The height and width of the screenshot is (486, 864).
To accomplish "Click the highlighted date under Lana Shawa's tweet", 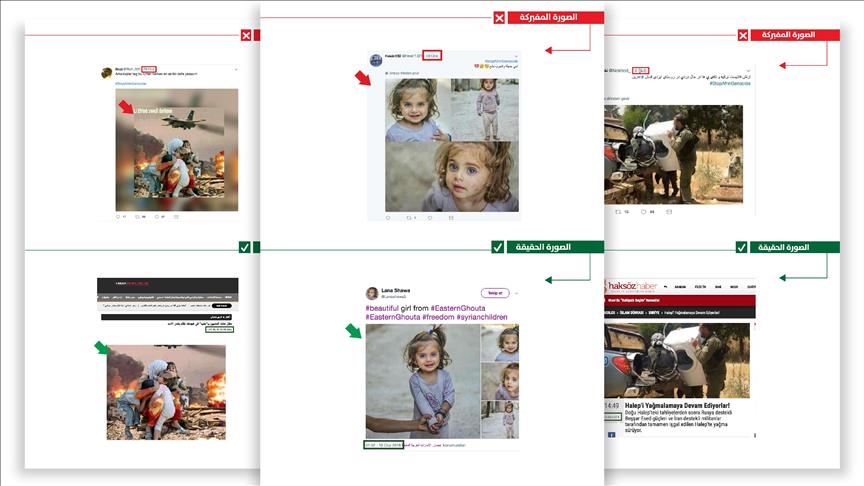I will click(x=384, y=443).
